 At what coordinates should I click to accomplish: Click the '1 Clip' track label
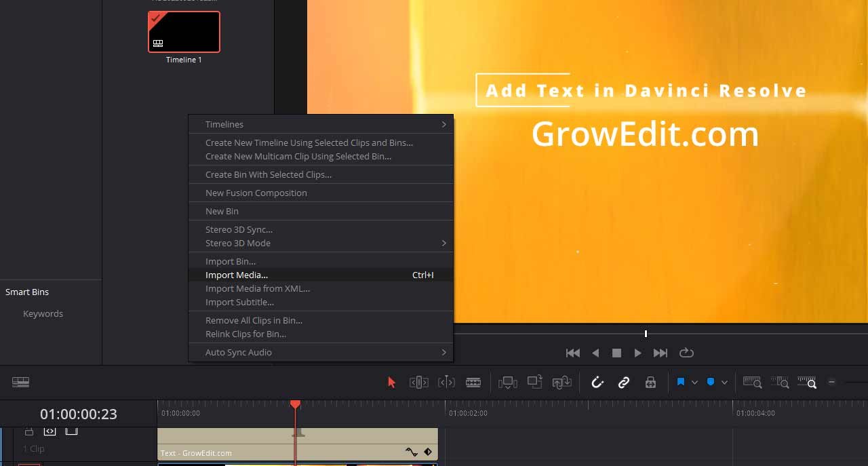point(33,448)
